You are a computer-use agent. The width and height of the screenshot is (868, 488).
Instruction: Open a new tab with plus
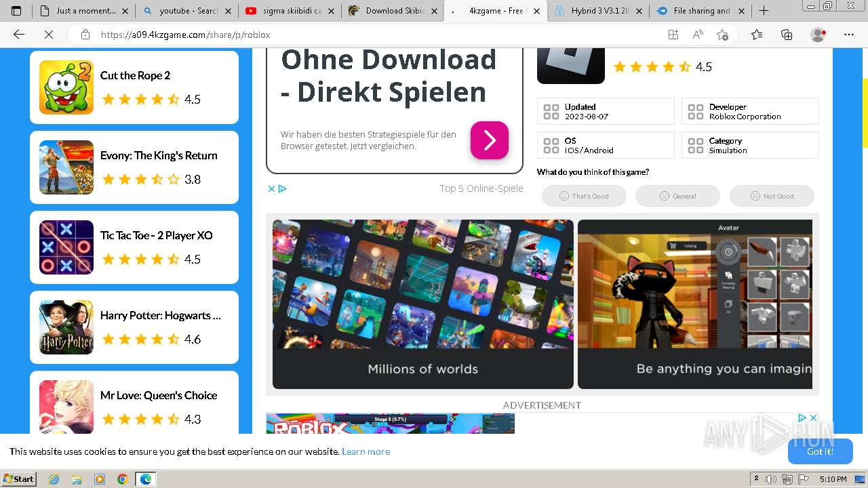click(x=764, y=11)
